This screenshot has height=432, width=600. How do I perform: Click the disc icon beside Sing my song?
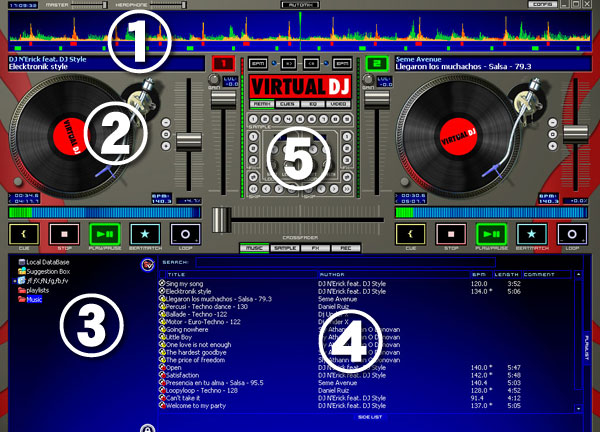[x=162, y=284]
